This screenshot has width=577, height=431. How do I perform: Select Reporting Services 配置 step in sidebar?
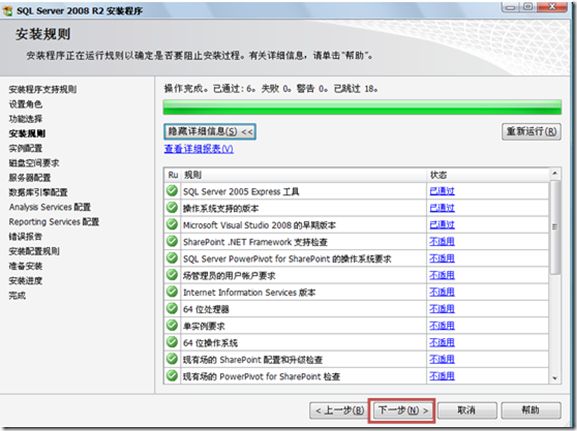(54, 222)
